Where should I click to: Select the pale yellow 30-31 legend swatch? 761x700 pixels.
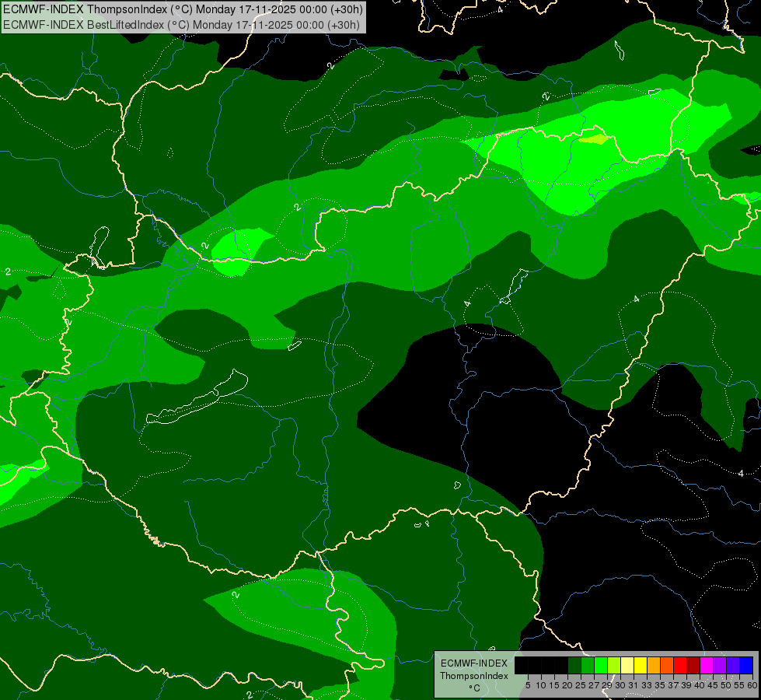click(x=627, y=666)
